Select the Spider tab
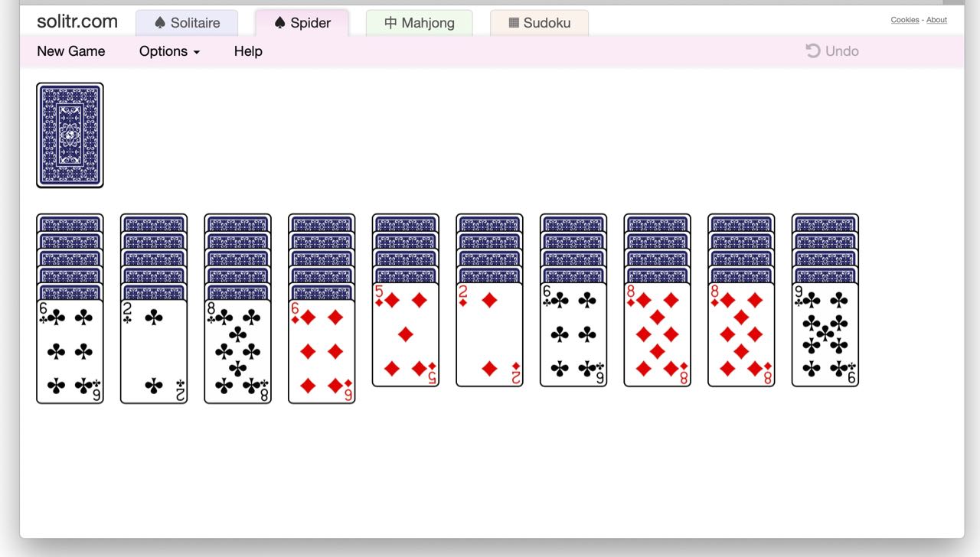 pyautogui.click(x=302, y=23)
